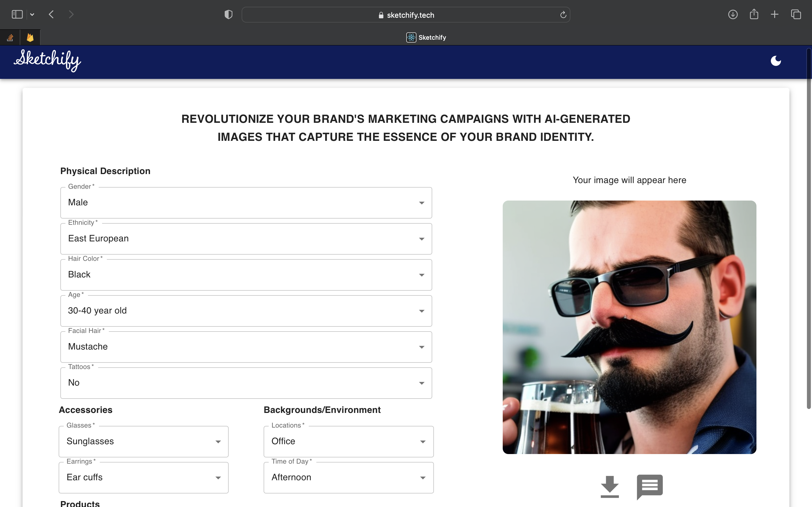Viewport: 812px width, 507px height.
Task: Go back with the browser back arrow
Action: [51, 14]
